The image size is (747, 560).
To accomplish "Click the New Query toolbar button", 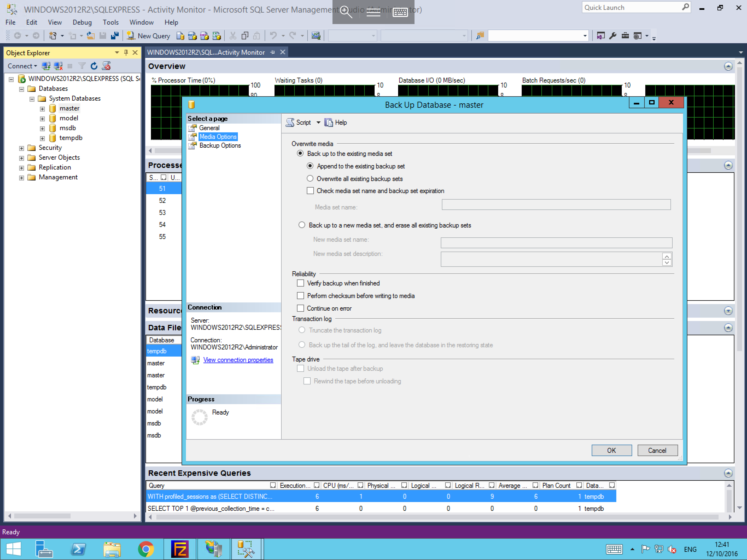I will (x=148, y=36).
